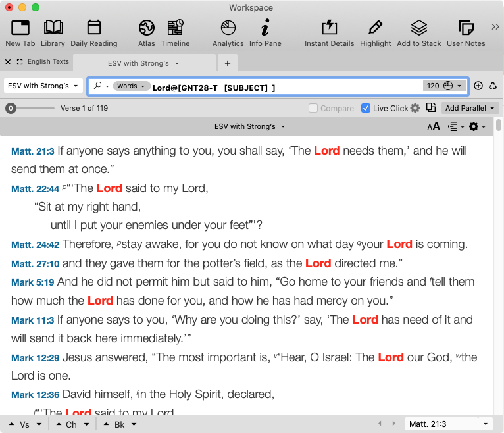Switch to the English Texts tab
The width and height of the screenshot is (504, 433).
48,62
